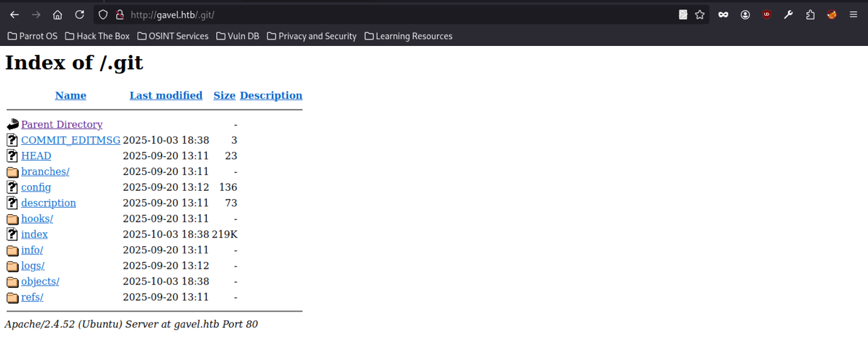Open the Learning Resources bookmark folder
Image resolution: width=868 pixels, height=347 pixels.
[408, 36]
